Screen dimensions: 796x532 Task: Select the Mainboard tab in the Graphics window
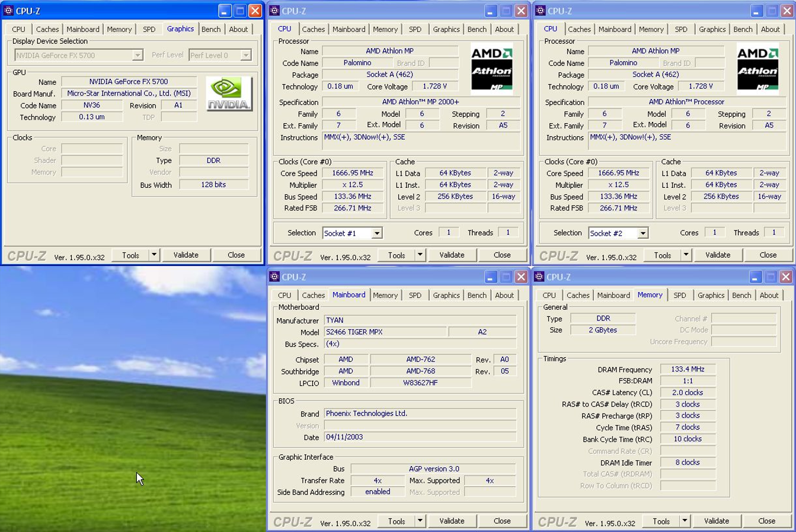83,29
